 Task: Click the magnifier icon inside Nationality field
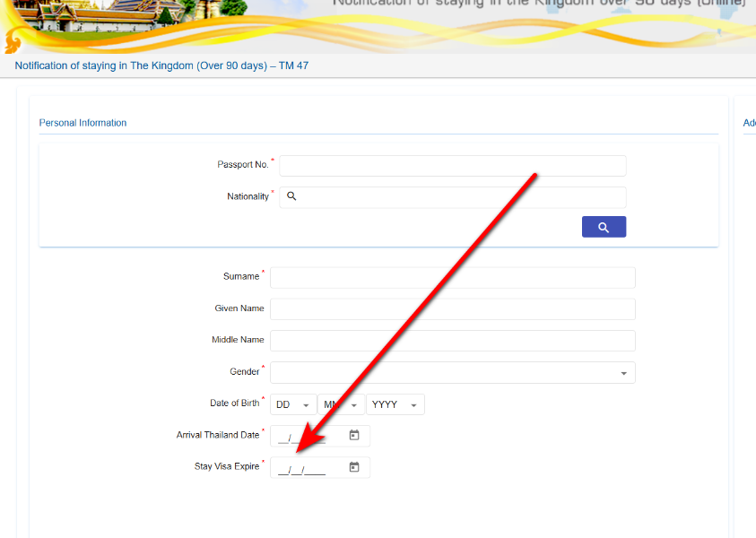click(291, 196)
